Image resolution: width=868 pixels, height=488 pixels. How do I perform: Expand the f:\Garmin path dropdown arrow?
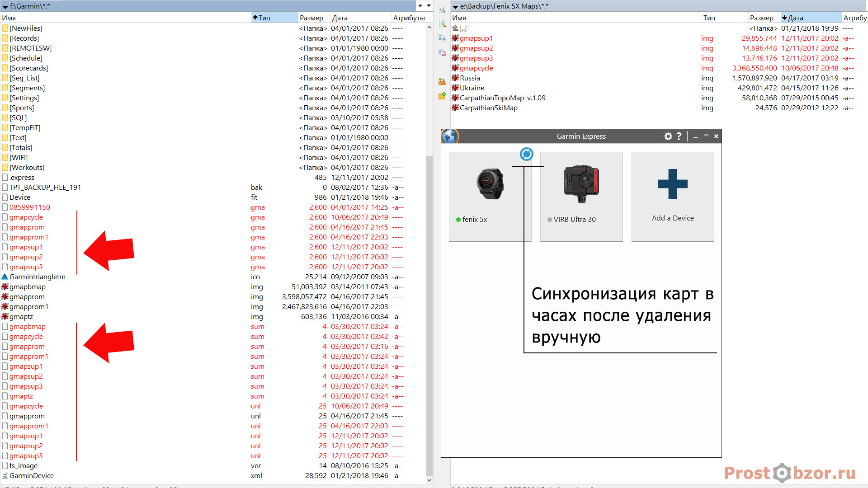coord(5,6)
